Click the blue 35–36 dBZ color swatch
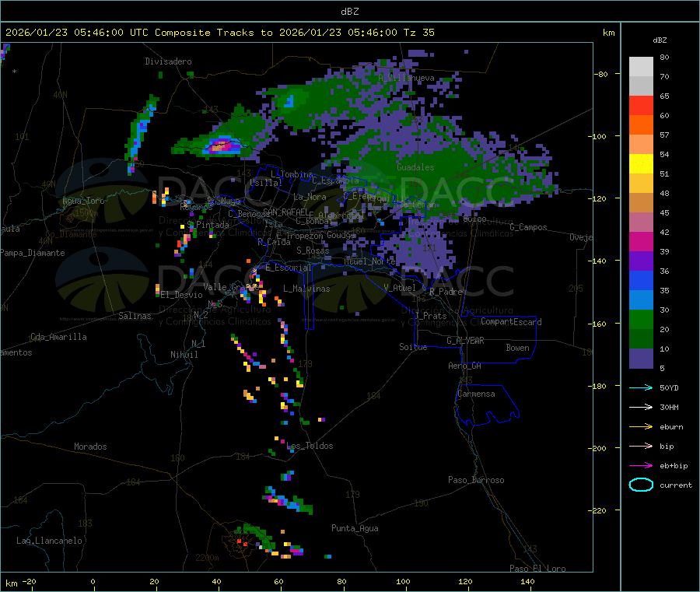700x592 pixels. click(x=641, y=280)
